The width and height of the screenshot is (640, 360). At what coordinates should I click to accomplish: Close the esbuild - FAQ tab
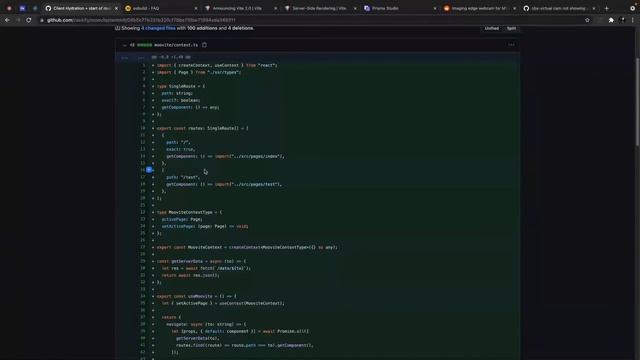(x=196, y=8)
